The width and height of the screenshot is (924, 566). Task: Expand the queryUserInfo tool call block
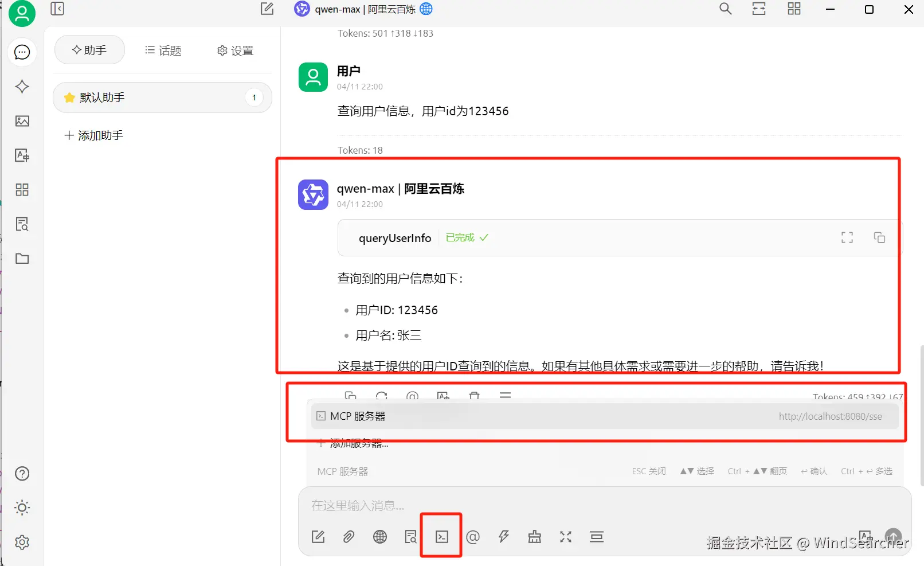click(x=620, y=237)
